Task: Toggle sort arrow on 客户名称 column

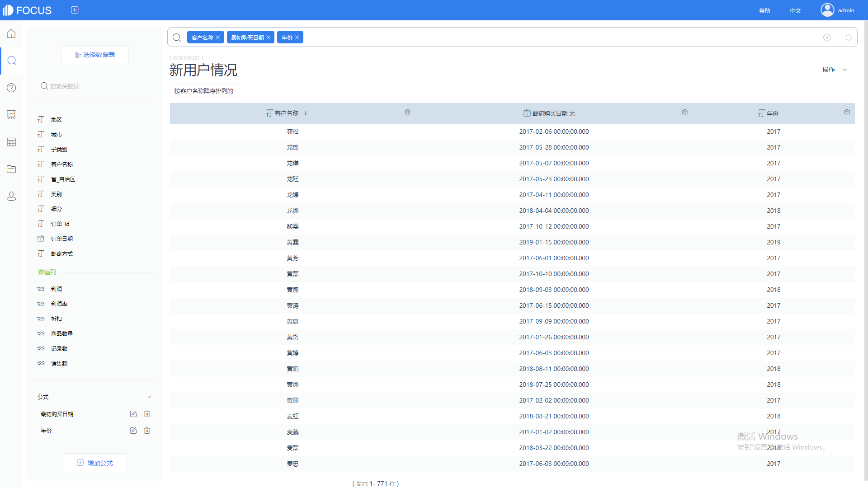Action: pos(306,113)
